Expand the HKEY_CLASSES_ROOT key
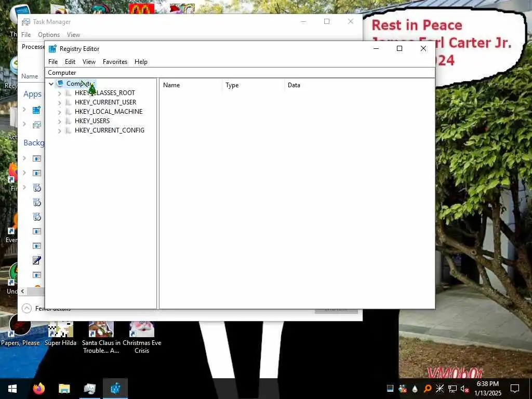Viewport: 532px width, 399px height. pyautogui.click(x=59, y=93)
